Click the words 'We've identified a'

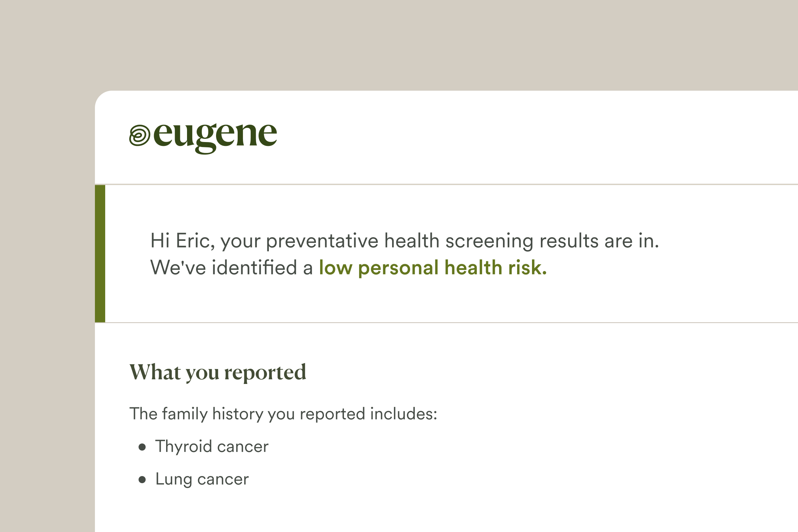point(231,267)
